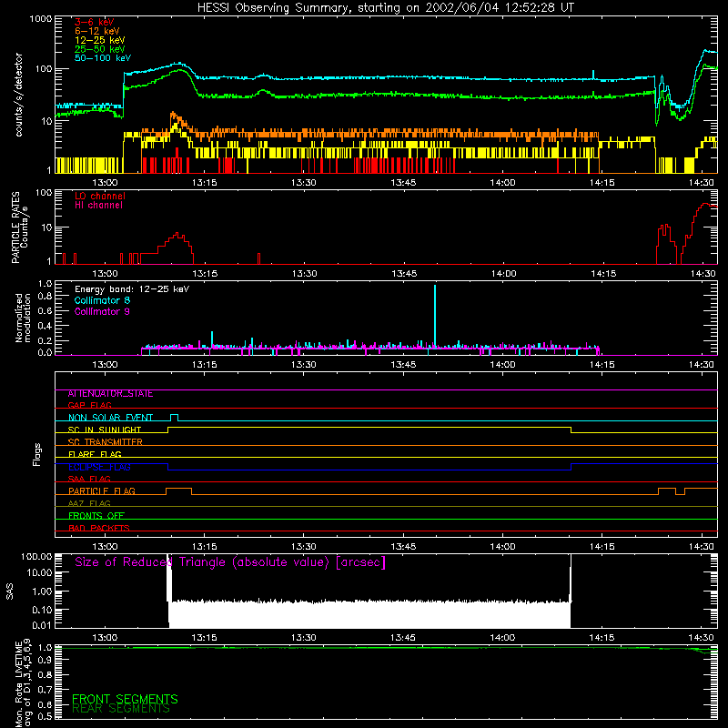The image size is (728, 728).
Task: Click the 14:15 tick under flags panel
Action: (602, 547)
